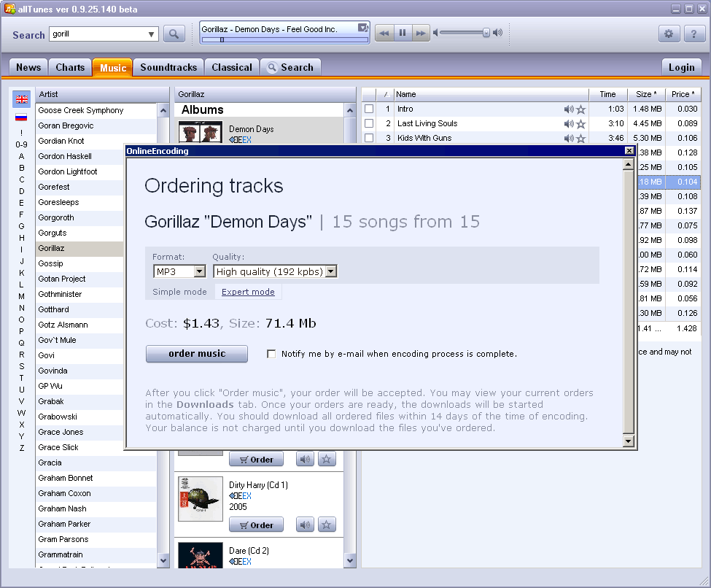The width and height of the screenshot is (711, 588).
Task: Sort tracks by Price column header
Action: coord(683,94)
